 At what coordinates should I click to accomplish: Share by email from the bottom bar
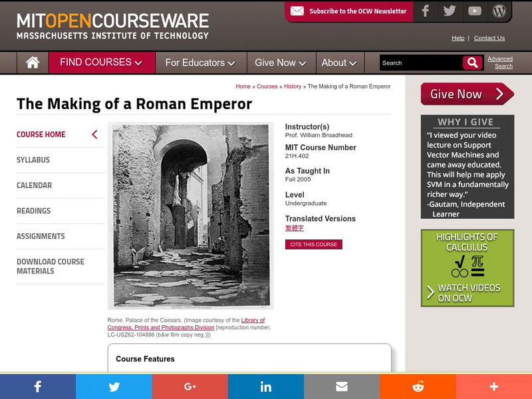pos(342,386)
